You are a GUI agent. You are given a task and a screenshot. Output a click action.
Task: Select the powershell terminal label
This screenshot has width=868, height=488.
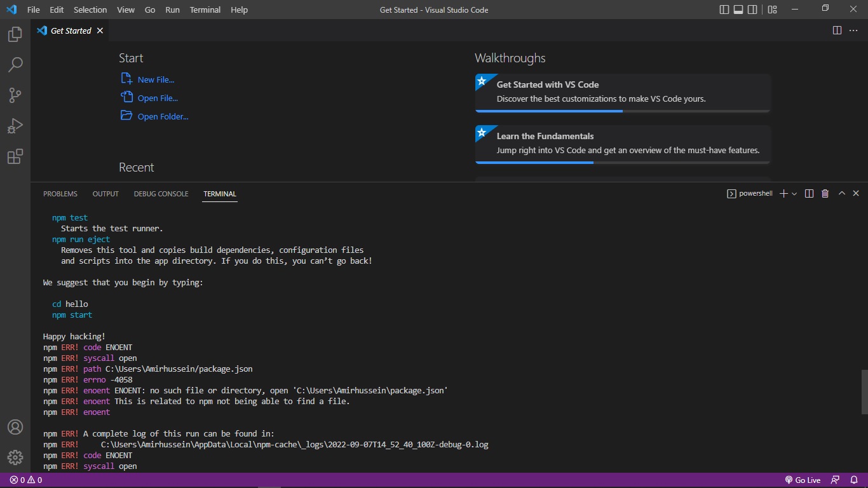tap(750, 194)
